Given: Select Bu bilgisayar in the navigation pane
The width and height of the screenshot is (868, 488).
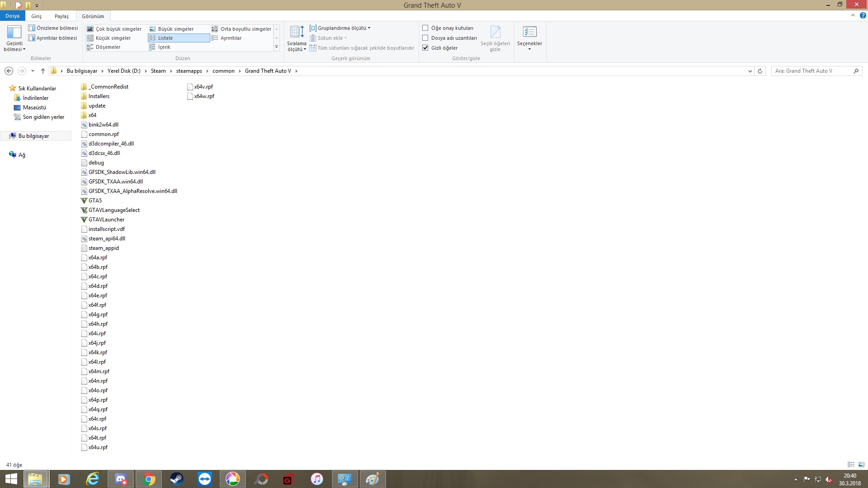Looking at the screenshot, I should pyautogui.click(x=36, y=136).
